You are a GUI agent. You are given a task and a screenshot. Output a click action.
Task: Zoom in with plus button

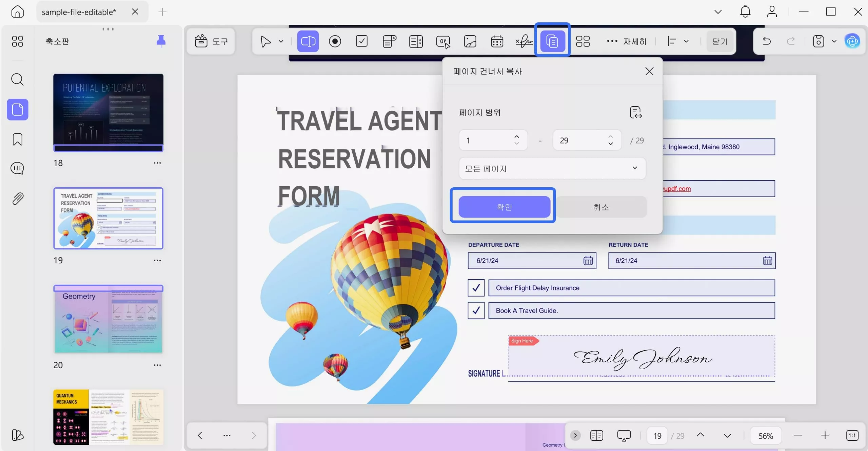[x=825, y=435]
